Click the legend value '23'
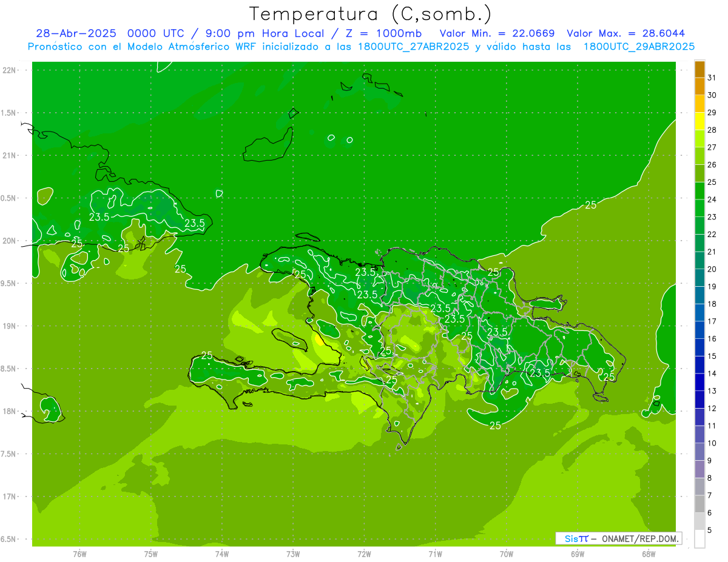728x562 pixels. [712, 217]
